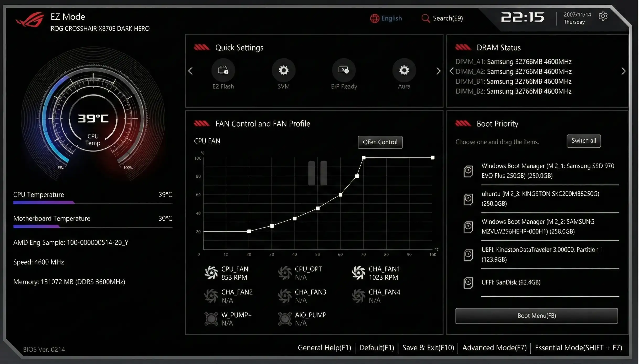Click disk icon for ubuntu KINGSTON entry
This screenshot has width=639, height=364.
click(468, 199)
